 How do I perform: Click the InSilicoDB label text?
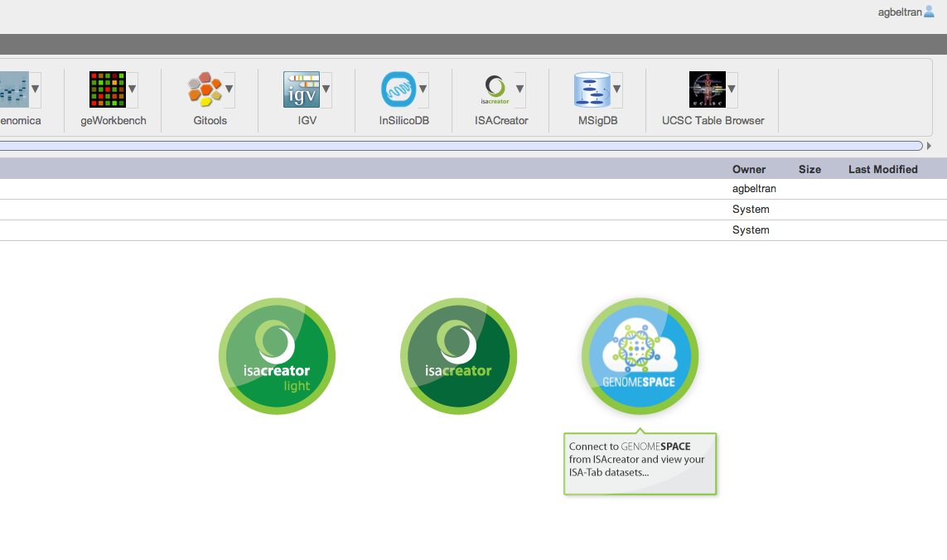click(404, 120)
